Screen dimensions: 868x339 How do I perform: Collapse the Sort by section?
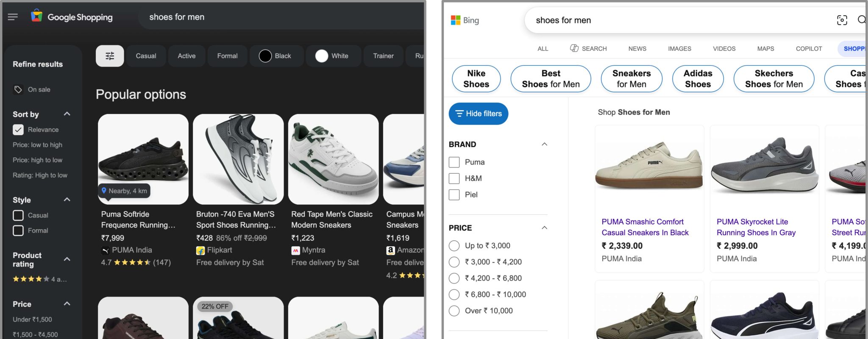coord(67,114)
